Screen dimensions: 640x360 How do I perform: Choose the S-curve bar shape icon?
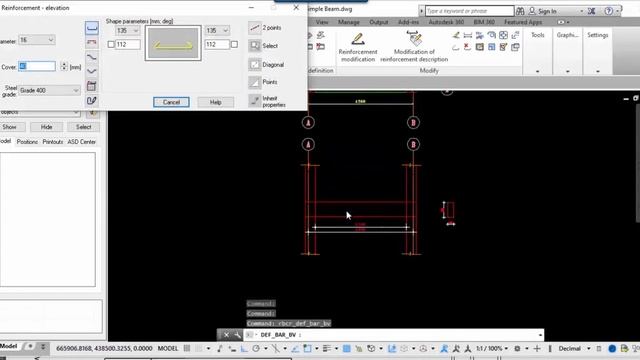point(92,57)
